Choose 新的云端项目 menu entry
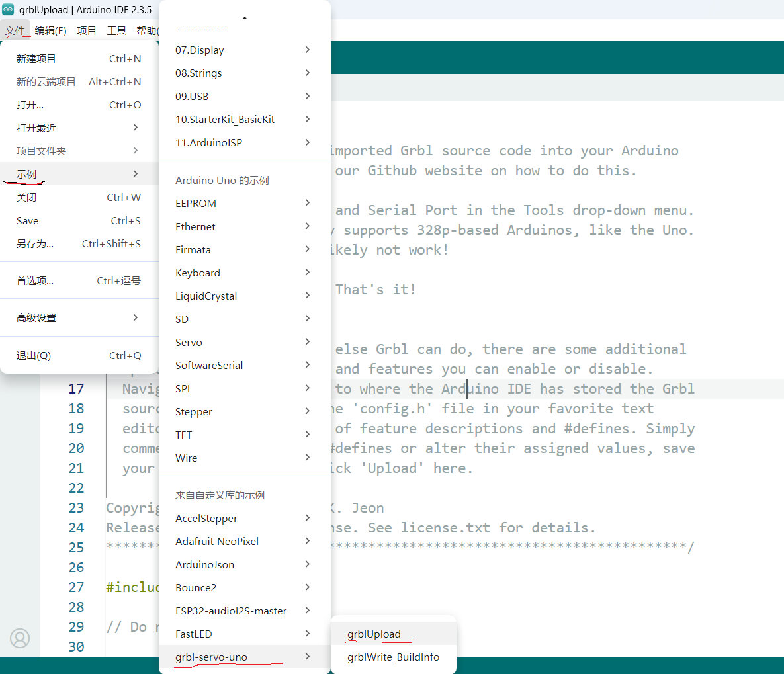This screenshot has height=674, width=784. coord(79,81)
